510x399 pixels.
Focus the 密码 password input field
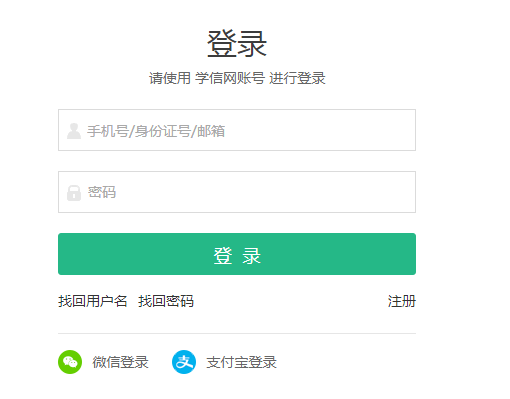pyautogui.click(x=237, y=192)
